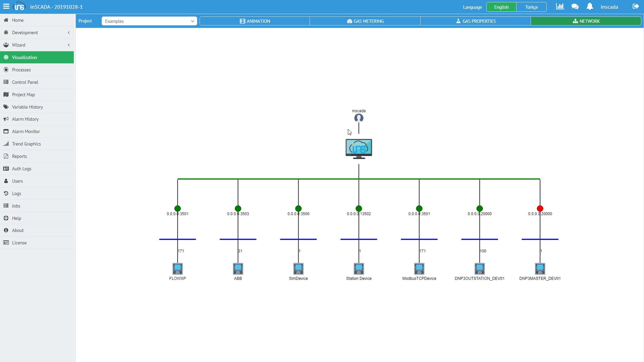Click the green connection node above DNP3OUTSTATION_DEV01

(x=479, y=208)
